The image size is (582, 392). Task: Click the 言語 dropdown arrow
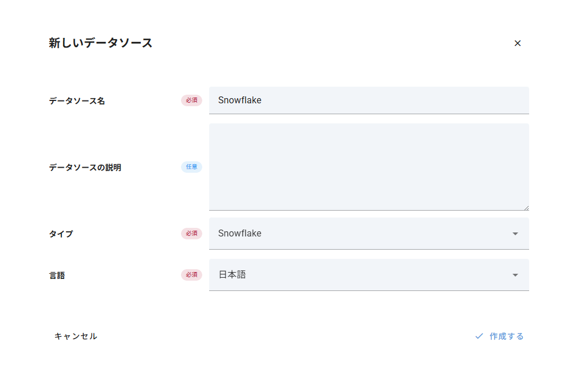click(515, 275)
